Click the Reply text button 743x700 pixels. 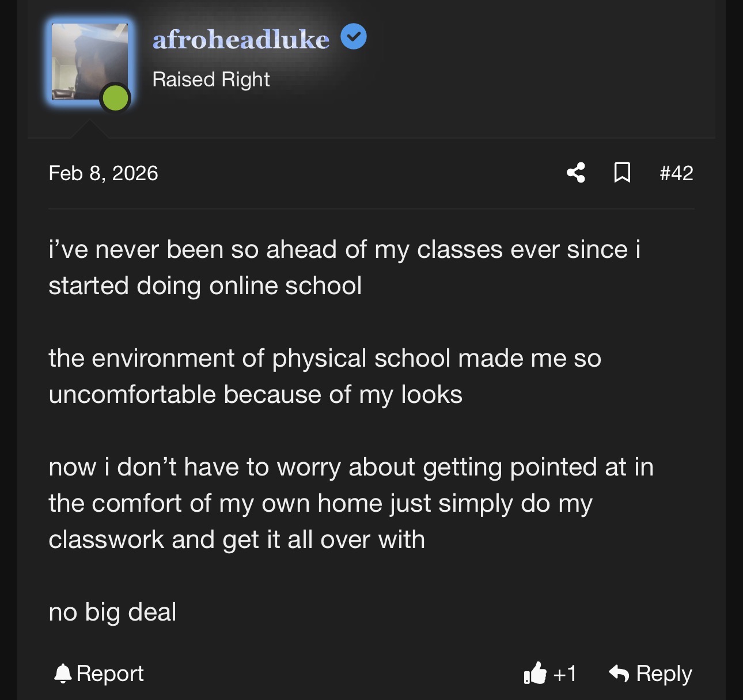[x=664, y=674]
